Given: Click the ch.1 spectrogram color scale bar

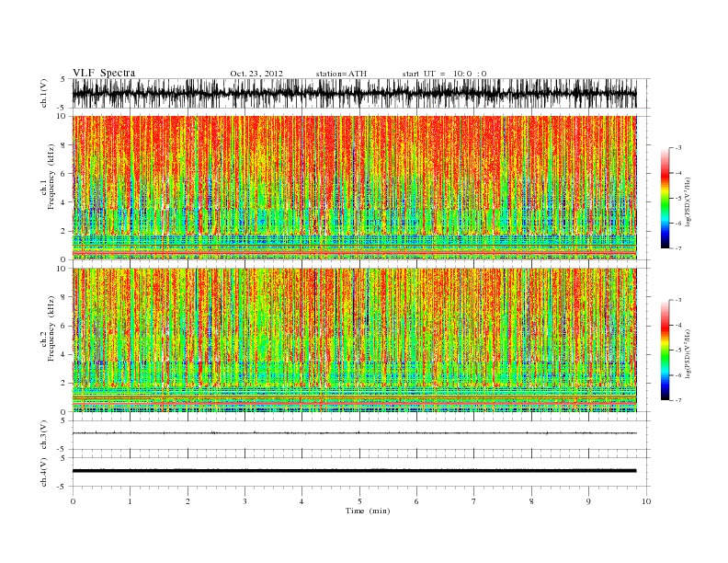Looking at the screenshot, I should tap(665, 198).
